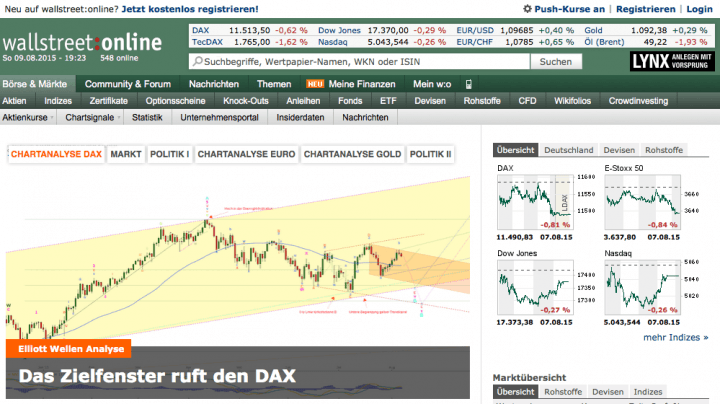Open the Statistik sub-navigation item

tap(147, 118)
